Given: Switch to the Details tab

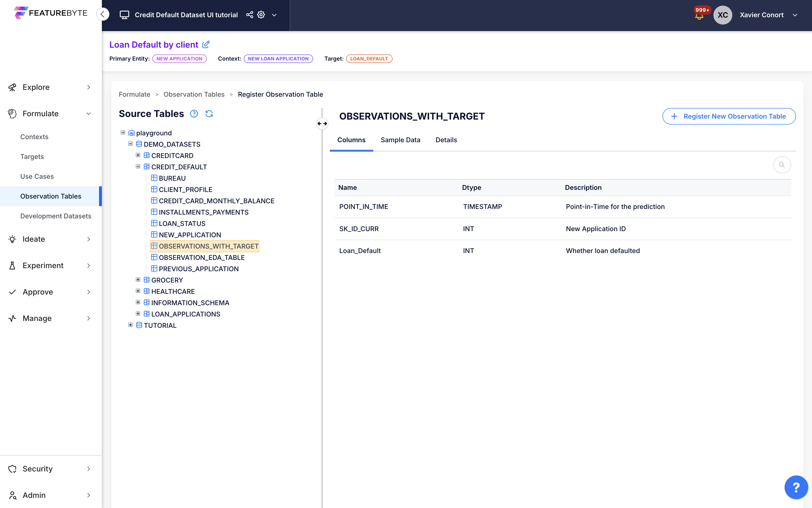Looking at the screenshot, I should (446, 140).
